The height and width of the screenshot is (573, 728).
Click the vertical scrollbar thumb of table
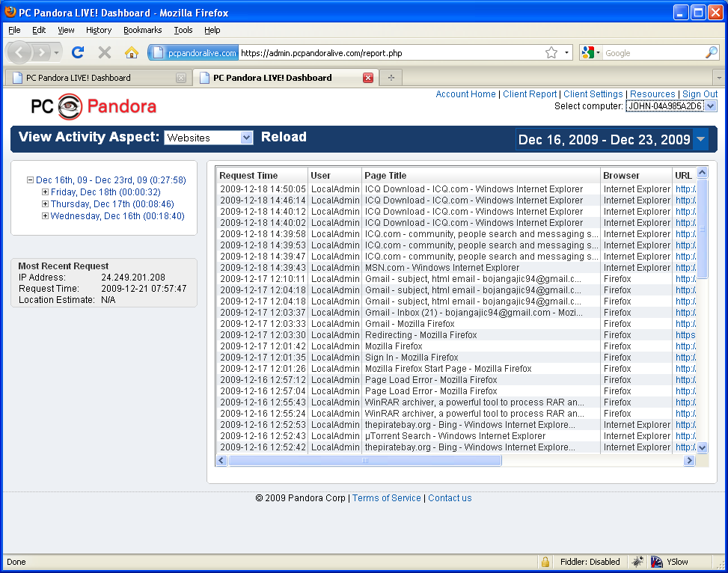(702, 228)
